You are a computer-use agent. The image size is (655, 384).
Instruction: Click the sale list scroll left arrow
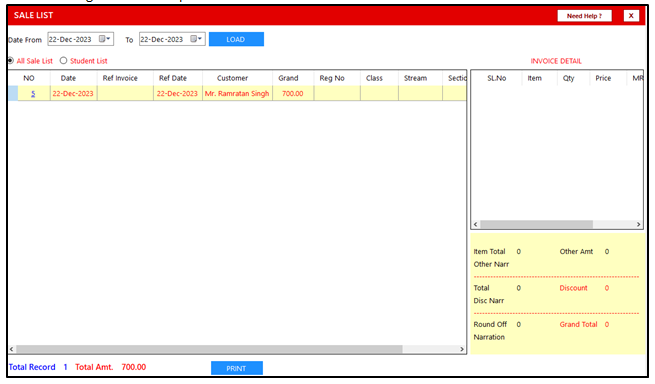12,349
